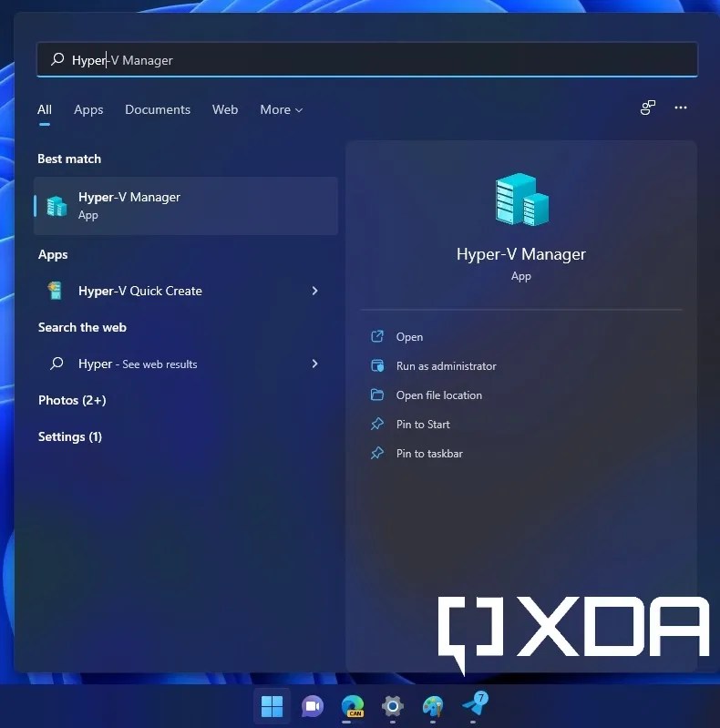Open the three-dot options menu
Screen dimensions: 720x728
coord(681,108)
